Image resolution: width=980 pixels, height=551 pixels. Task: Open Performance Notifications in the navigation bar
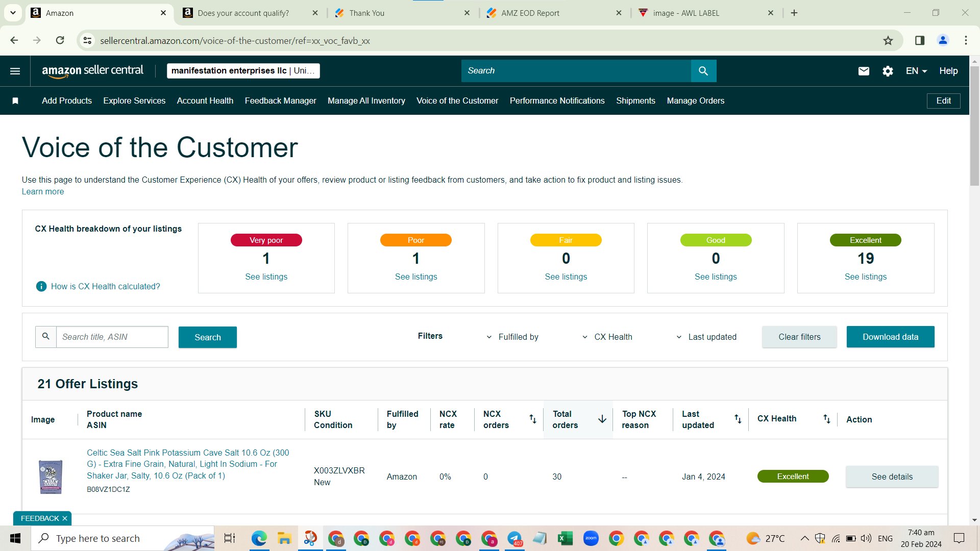[x=557, y=101]
